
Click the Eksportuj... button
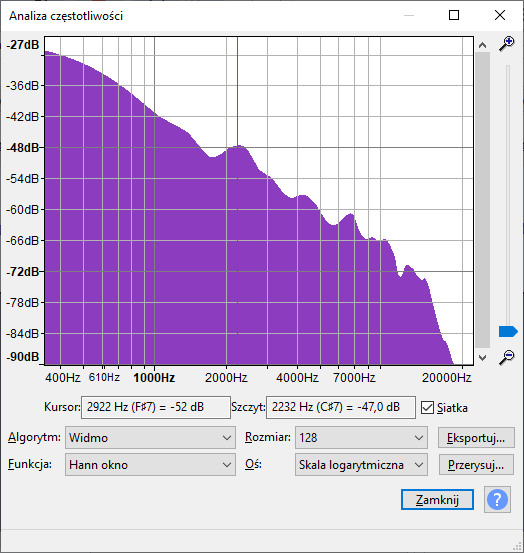(476, 438)
